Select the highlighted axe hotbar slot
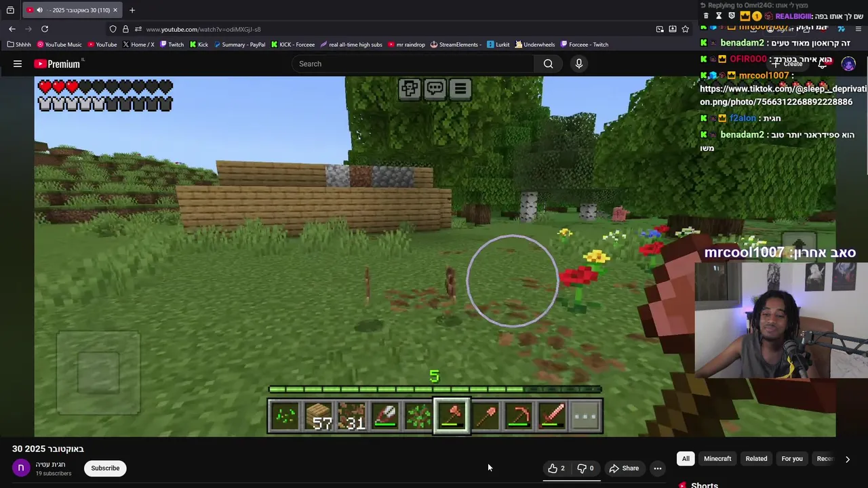 (x=452, y=415)
